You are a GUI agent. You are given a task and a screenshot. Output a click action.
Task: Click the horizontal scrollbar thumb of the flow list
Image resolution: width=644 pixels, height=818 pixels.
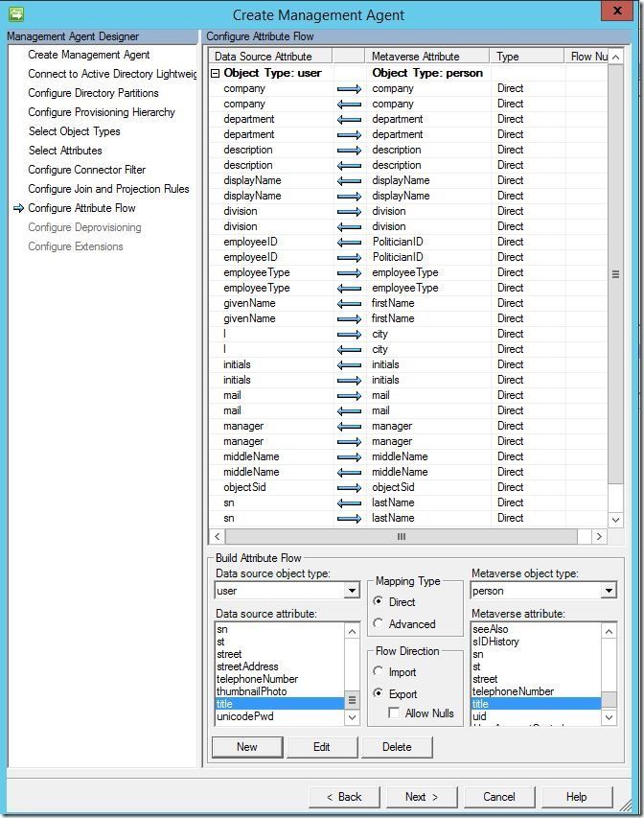coord(402,536)
